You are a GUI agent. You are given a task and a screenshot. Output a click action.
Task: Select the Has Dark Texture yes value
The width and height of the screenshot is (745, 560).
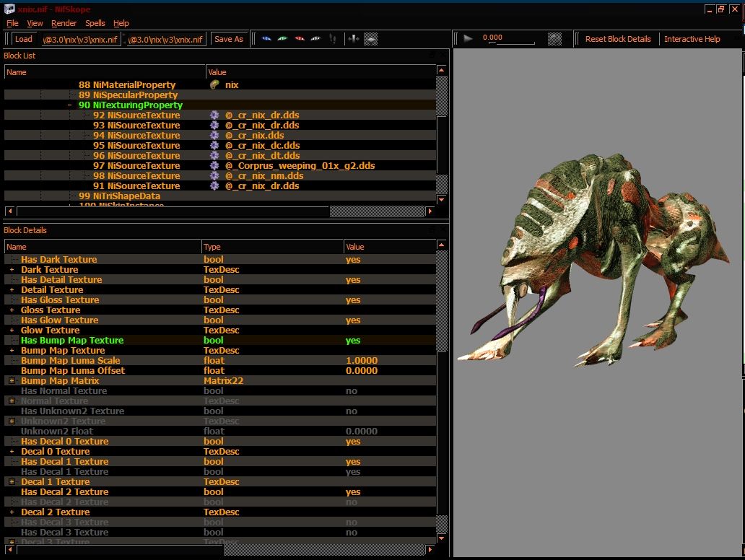point(353,259)
